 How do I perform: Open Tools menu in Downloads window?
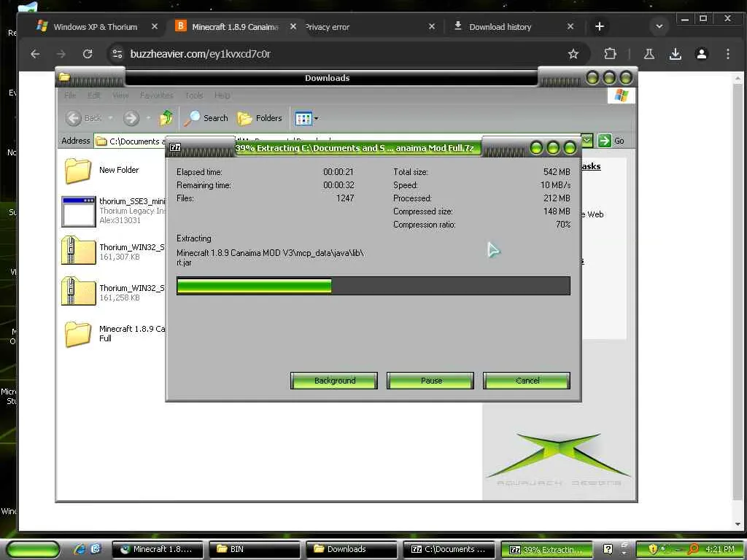(194, 96)
